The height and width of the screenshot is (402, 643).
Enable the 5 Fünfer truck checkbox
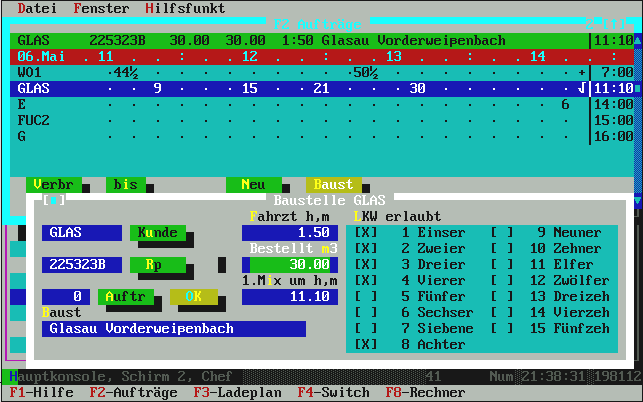[x=366, y=296]
